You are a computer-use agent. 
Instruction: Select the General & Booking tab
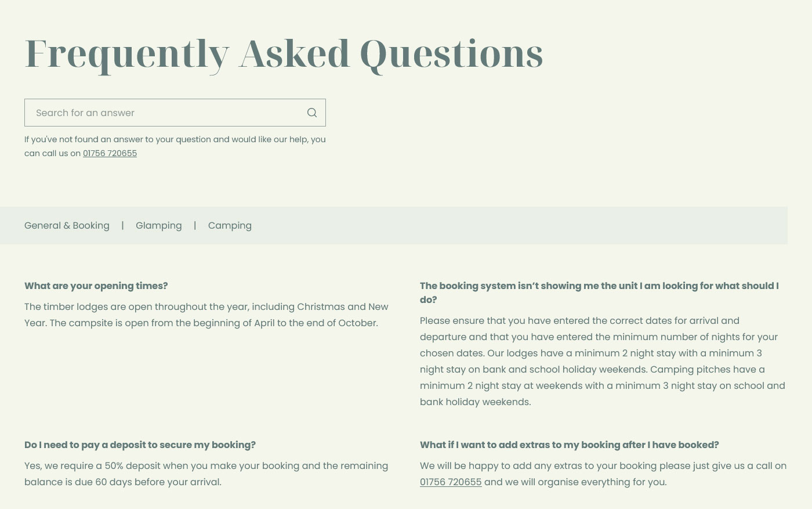67,225
